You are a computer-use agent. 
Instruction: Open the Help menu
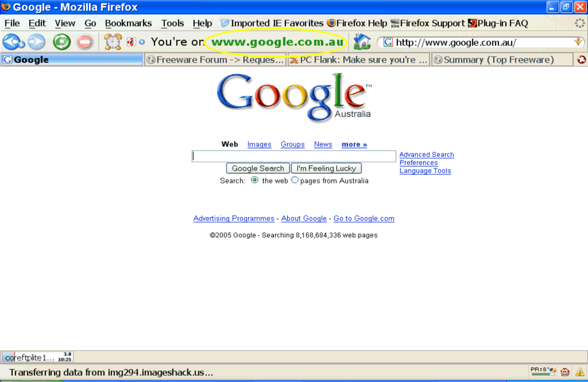202,23
